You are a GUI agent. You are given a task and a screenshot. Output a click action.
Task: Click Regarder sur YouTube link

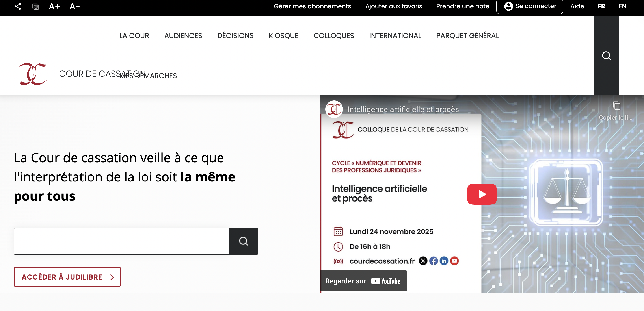pos(363,281)
